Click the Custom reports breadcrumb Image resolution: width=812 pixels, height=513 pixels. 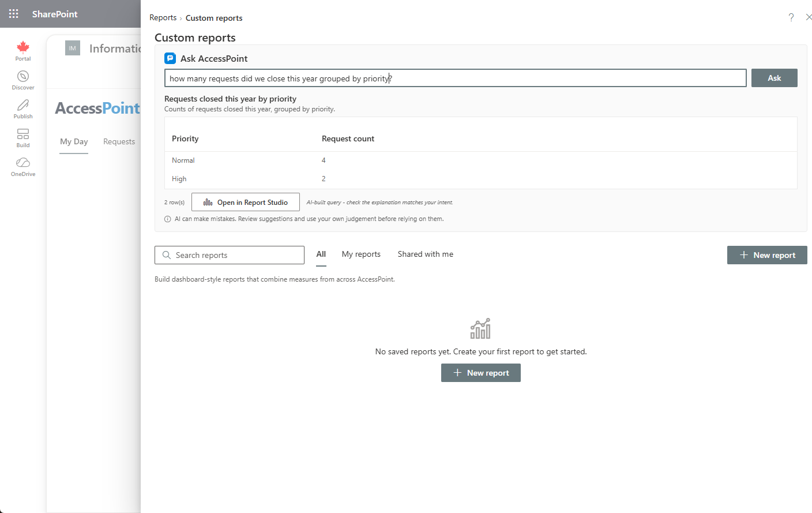pyautogui.click(x=214, y=18)
